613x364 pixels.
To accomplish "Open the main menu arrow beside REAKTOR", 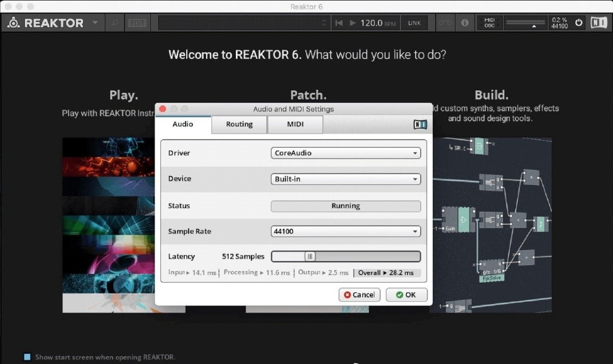I will [95, 23].
